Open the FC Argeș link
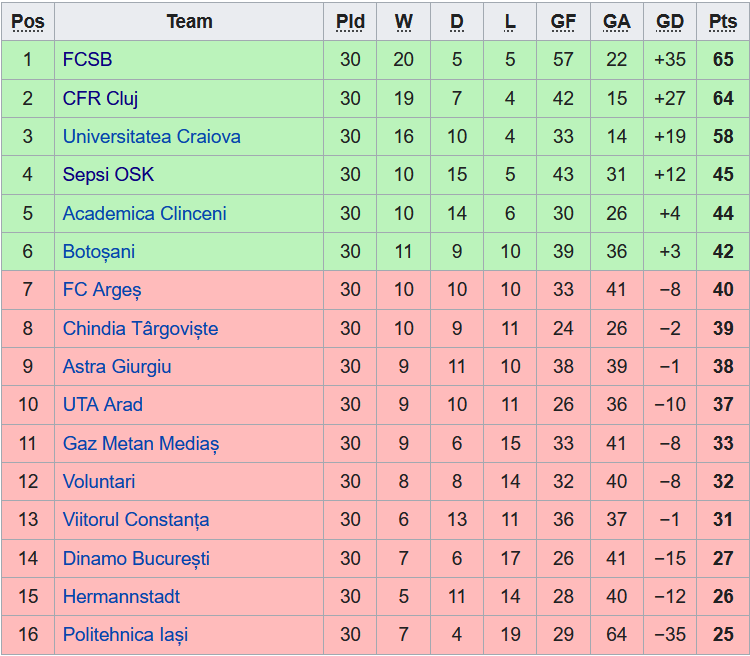750x656 pixels. pyautogui.click(x=102, y=290)
